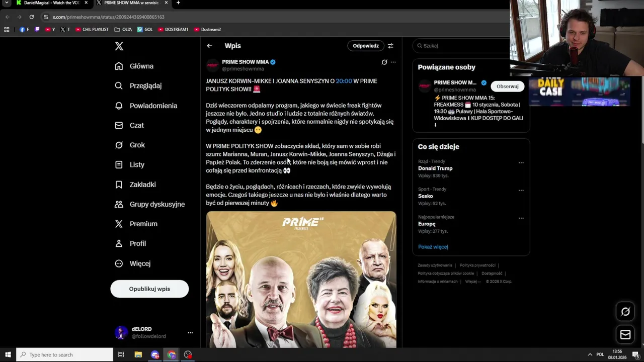The width and height of the screenshot is (644, 362).
Task: Open Sesko trend
Action: tap(425, 196)
